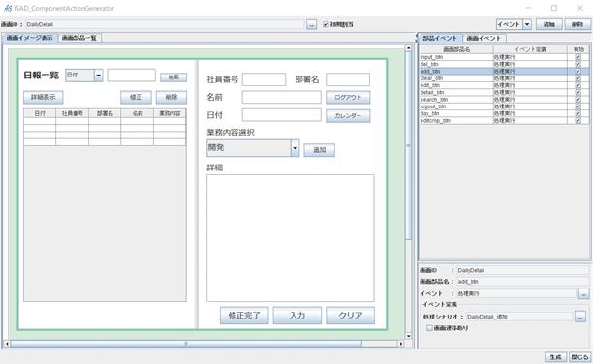
Task: Click the ログアウト button
Action: [348, 97]
